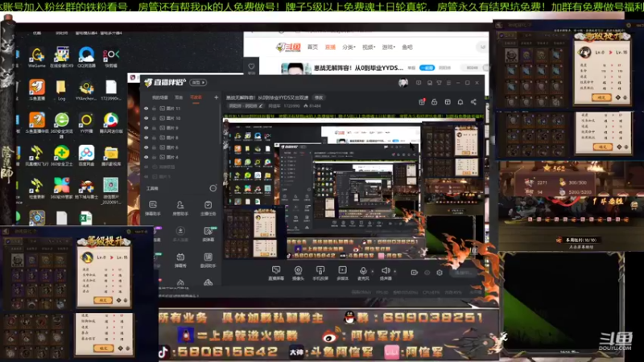Open the WeGame desktop shortcut
This screenshot has width=644, height=362.
pos(37,57)
